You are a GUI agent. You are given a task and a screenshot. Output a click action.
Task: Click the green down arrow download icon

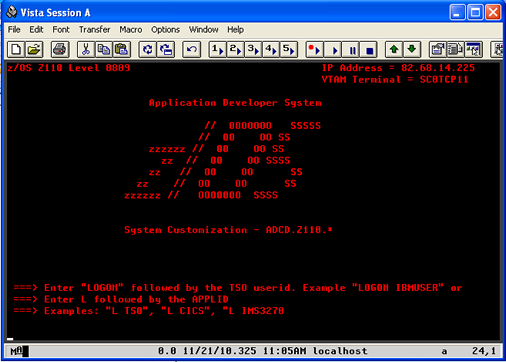412,50
